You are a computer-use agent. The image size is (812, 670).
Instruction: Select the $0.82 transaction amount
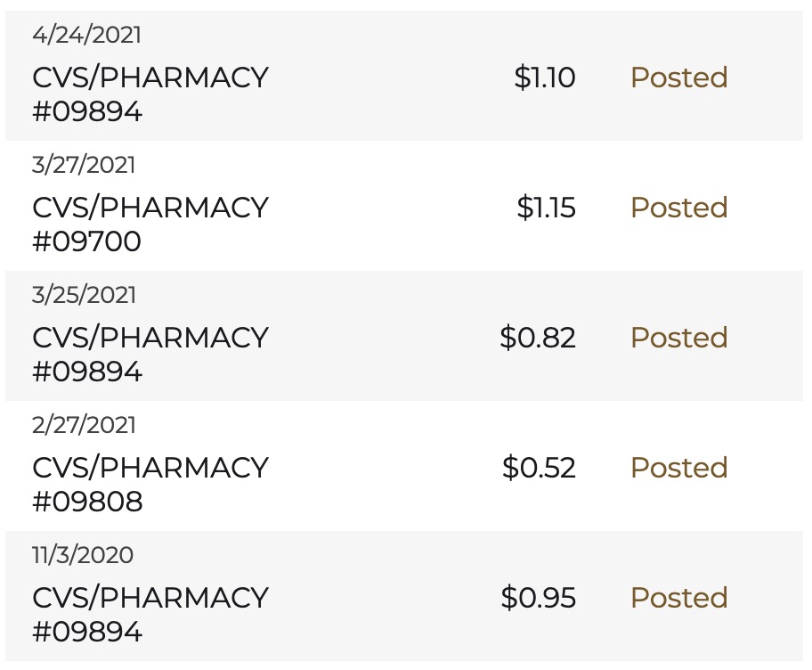[x=538, y=338]
